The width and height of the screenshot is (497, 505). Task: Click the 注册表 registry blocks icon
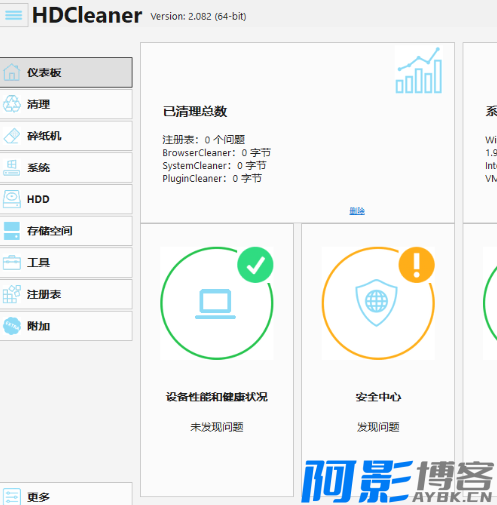coord(12,294)
